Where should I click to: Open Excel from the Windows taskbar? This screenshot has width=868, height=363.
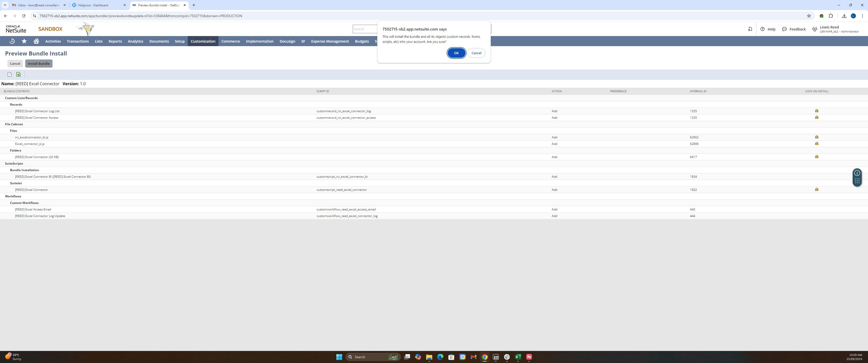point(518,357)
